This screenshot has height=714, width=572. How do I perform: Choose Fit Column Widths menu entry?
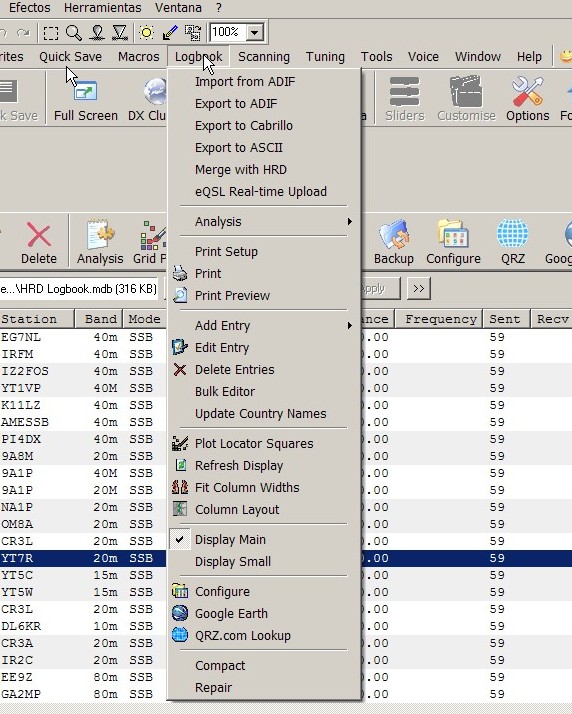coord(264,488)
